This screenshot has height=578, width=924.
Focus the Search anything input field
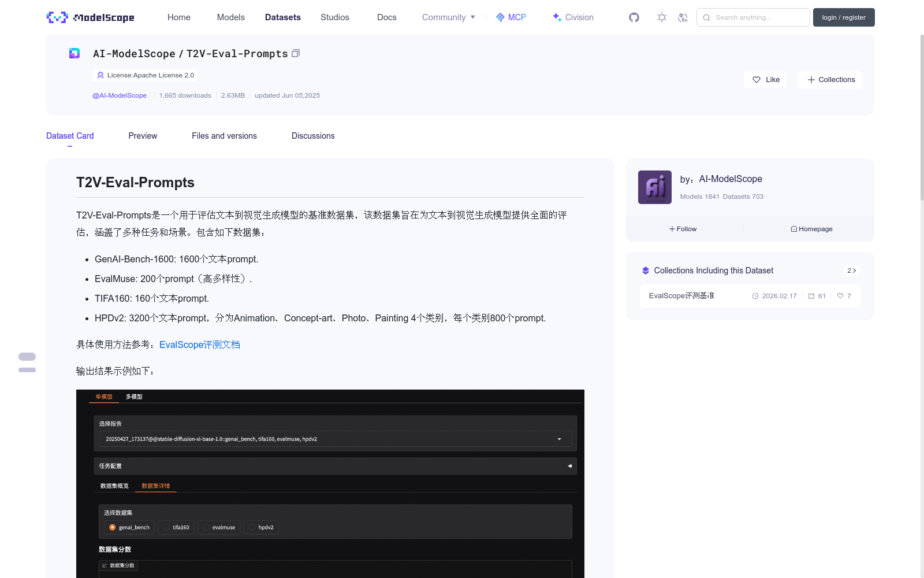click(753, 17)
